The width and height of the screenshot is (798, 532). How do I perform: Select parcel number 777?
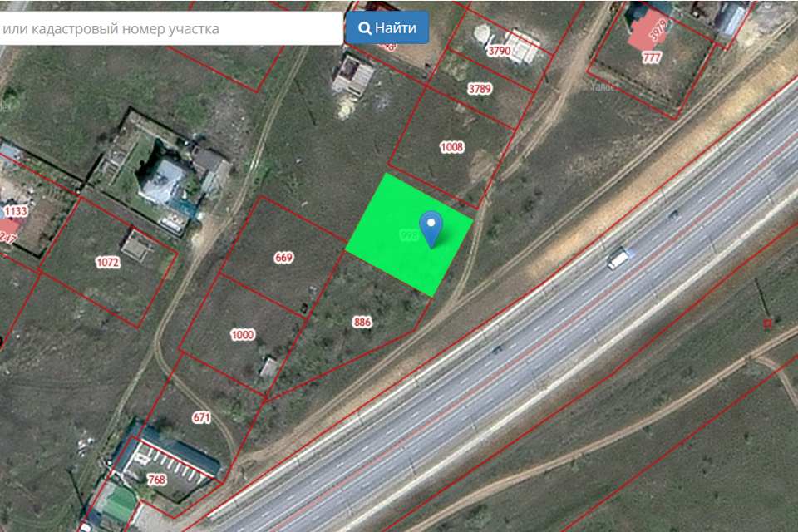pyautogui.click(x=652, y=57)
